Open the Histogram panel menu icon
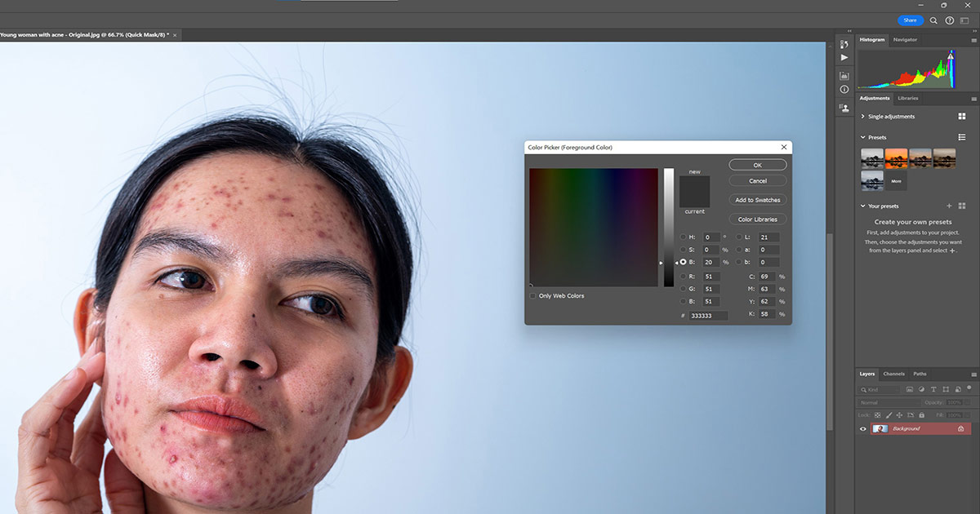This screenshot has height=514, width=980. pos(972,39)
